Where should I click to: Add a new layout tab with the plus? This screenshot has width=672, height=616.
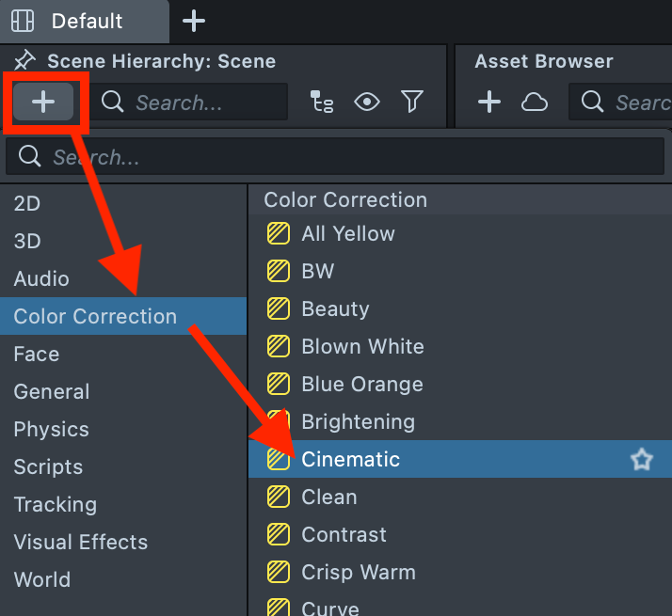pyautogui.click(x=194, y=21)
